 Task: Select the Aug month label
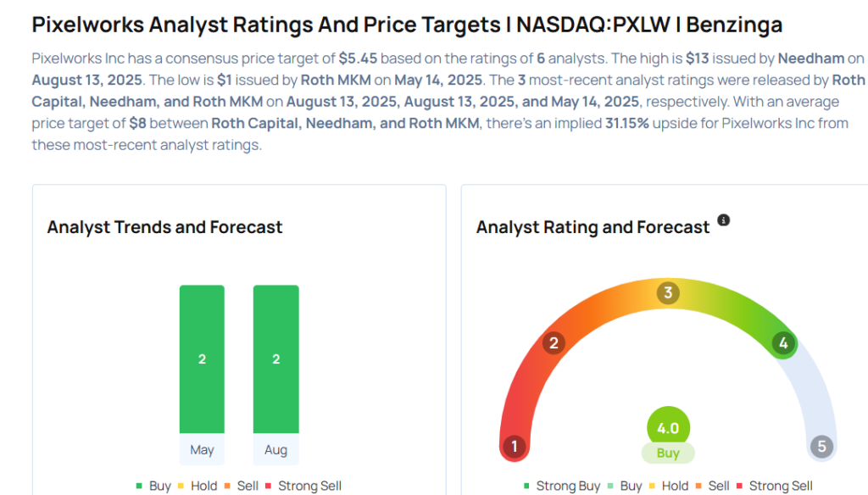[x=275, y=450]
